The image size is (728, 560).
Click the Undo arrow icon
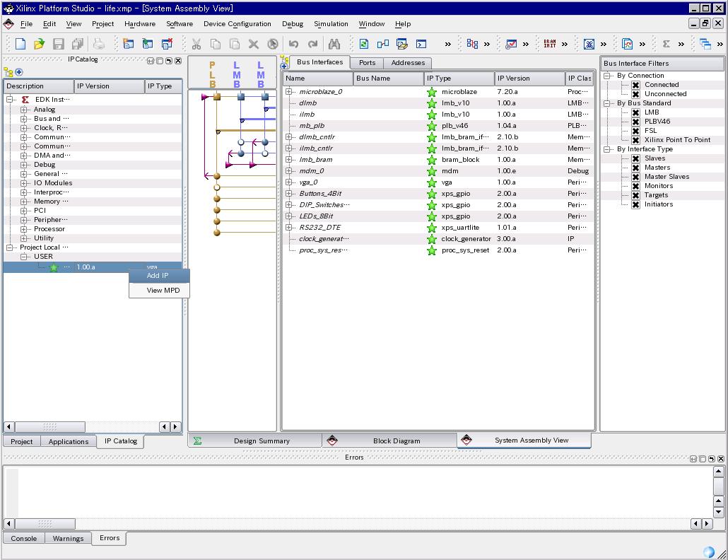point(293,44)
